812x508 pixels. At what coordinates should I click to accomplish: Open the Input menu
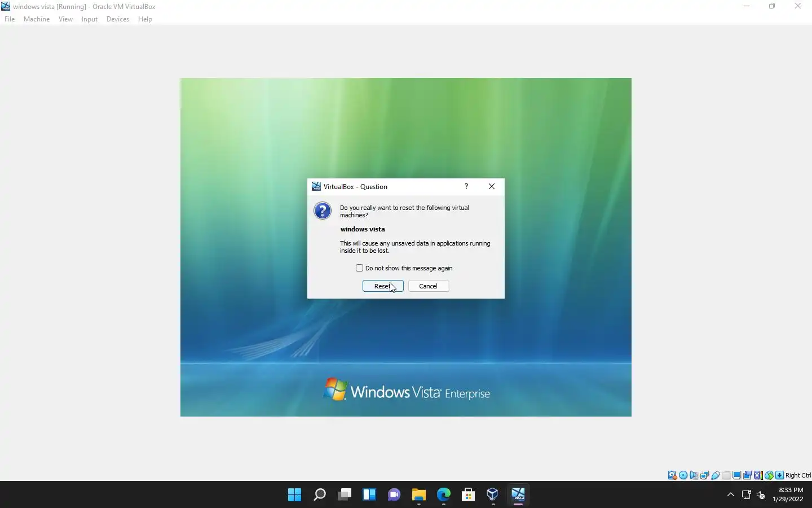tap(90, 19)
